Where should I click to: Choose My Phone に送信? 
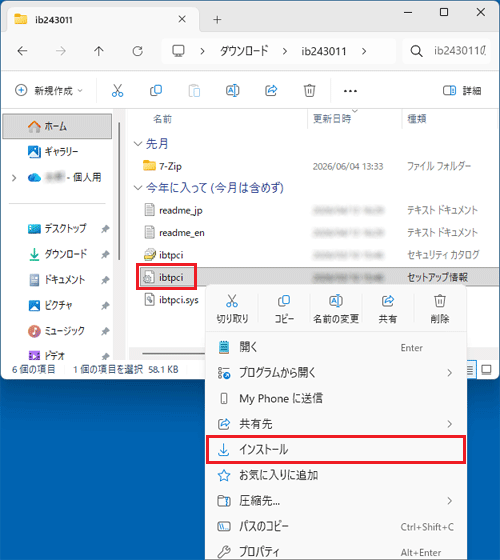coord(336,398)
